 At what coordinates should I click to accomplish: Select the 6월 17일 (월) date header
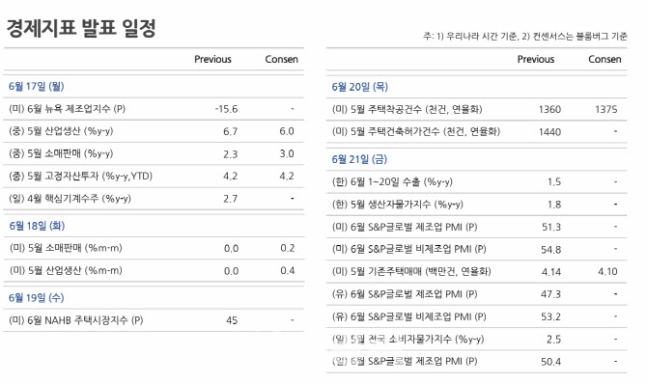[x=36, y=86]
